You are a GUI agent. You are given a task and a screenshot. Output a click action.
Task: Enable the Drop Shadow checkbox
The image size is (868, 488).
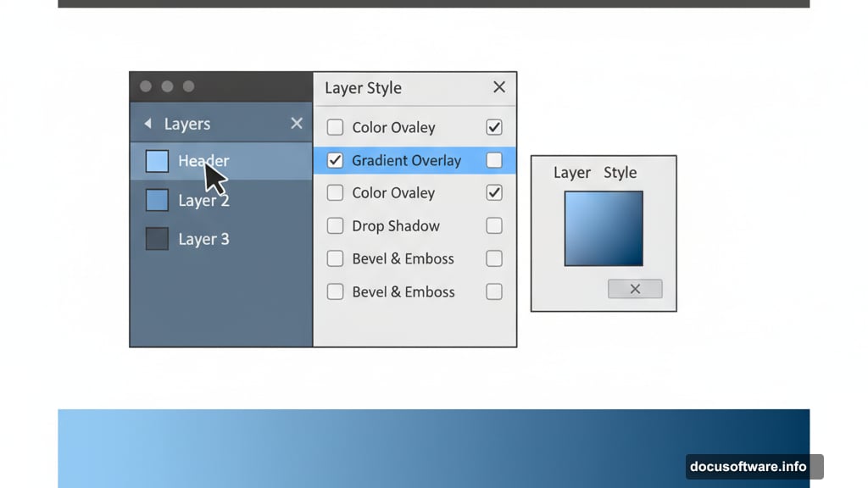click(335, 225)
